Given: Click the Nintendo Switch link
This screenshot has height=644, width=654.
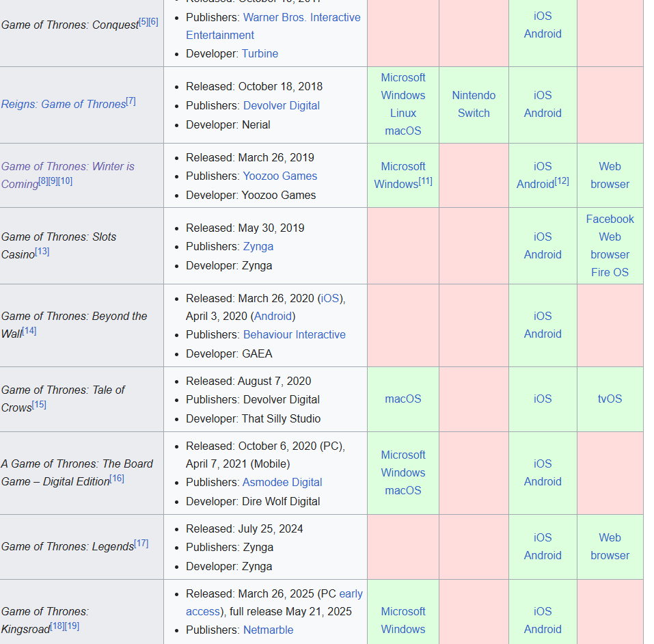Looking at the screenshot, I should coord(474,105).
